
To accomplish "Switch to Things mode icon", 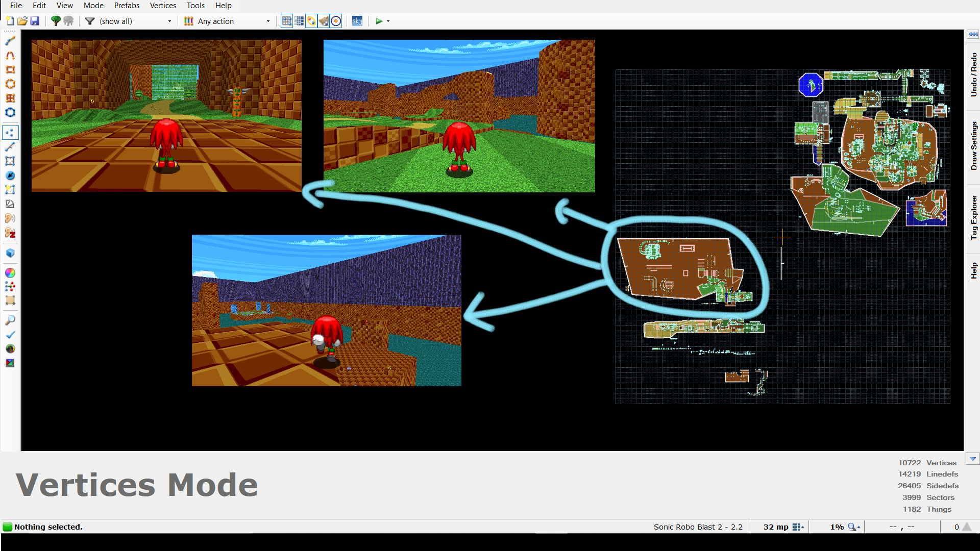I will tap(10, 176).
